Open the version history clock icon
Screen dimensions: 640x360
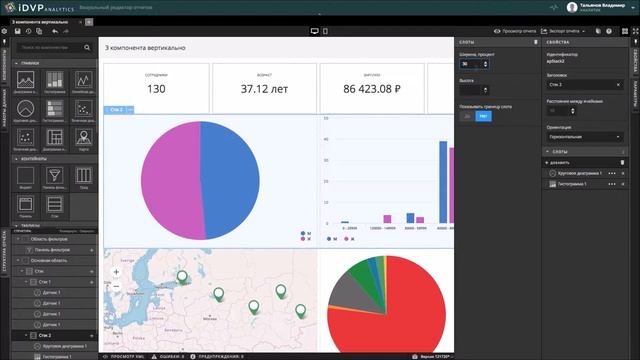tap(28, 31)
